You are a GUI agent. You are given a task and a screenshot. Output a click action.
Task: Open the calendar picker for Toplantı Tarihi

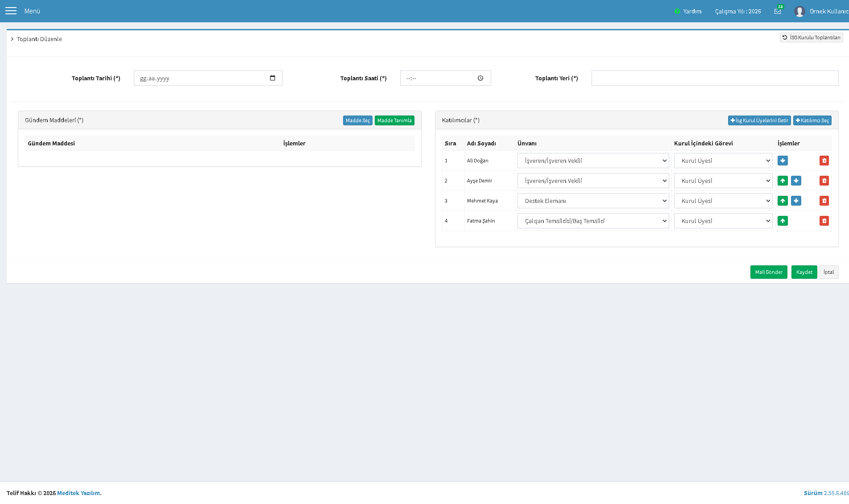tap(273, 78)
